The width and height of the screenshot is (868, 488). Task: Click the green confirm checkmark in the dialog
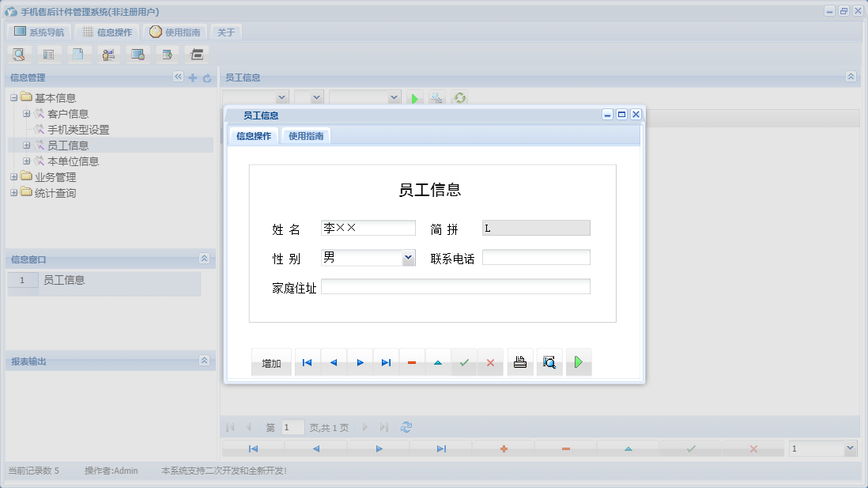464,361
